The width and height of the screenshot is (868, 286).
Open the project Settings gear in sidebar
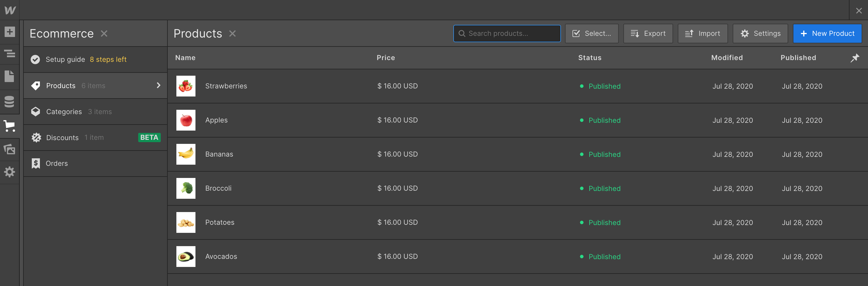[x=10, y=172]
